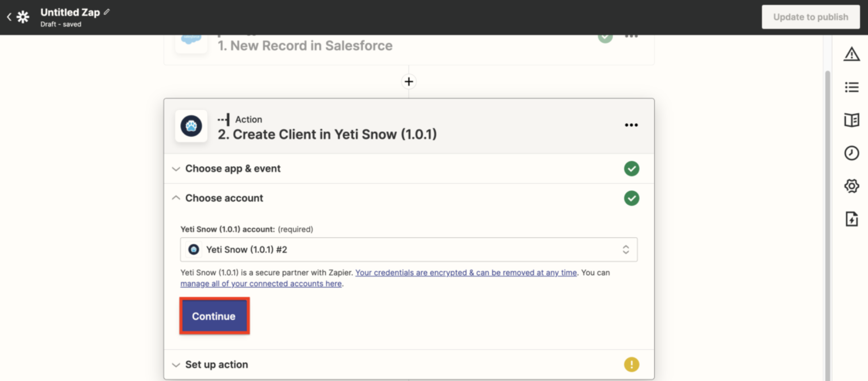868x381 pixels.
Task: Expand the Choose app & event section
Action: (x=409, y=168)
